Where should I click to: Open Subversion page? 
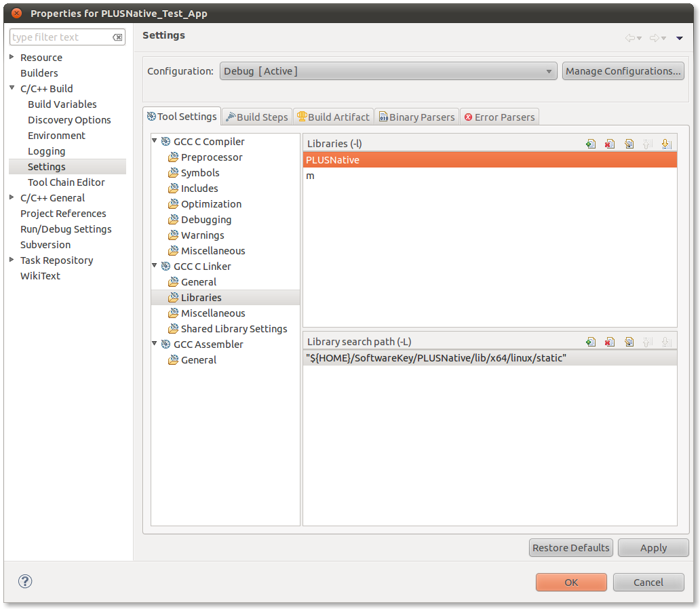click(x=45, y=245)
